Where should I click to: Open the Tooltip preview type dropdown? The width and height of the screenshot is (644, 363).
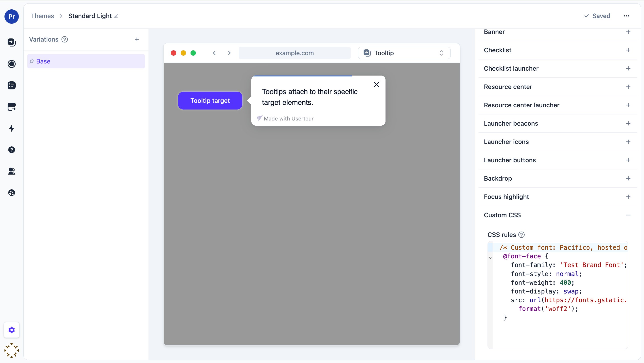point(404,53)
